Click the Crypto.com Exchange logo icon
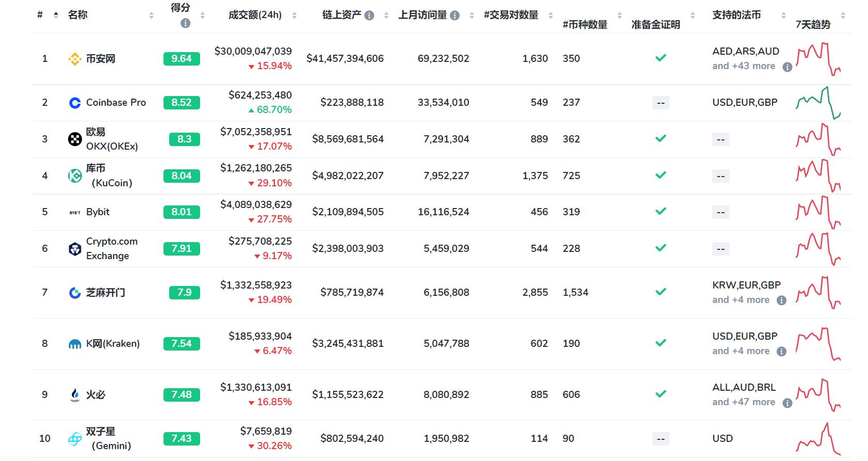 [75, 249]
